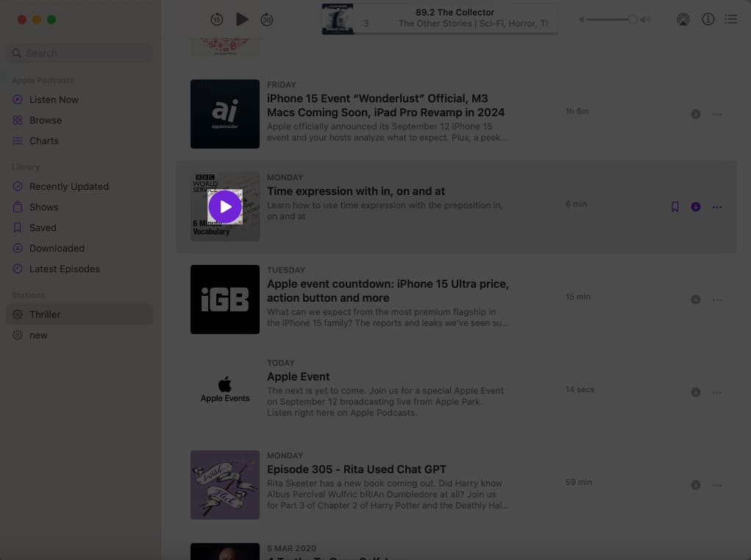Open Saved episodes list
Image resolution: width=751 pixels, height=560 pixels.
point(79,227)
